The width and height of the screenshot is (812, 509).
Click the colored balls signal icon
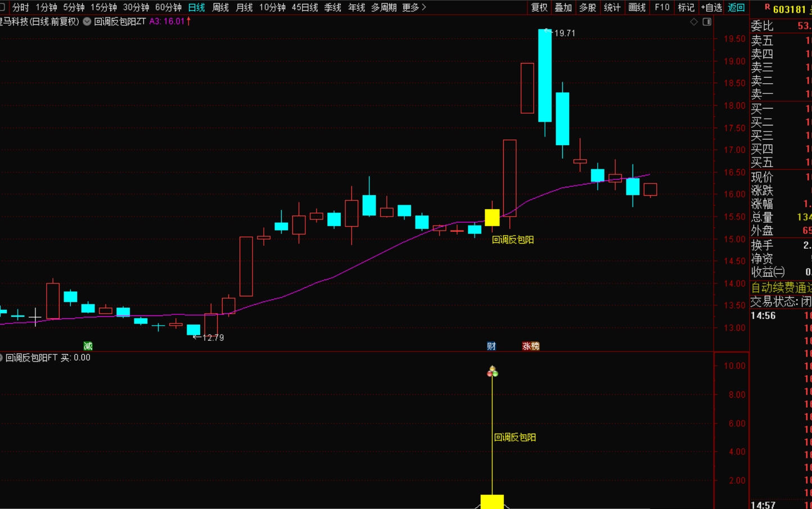point(492,371)
